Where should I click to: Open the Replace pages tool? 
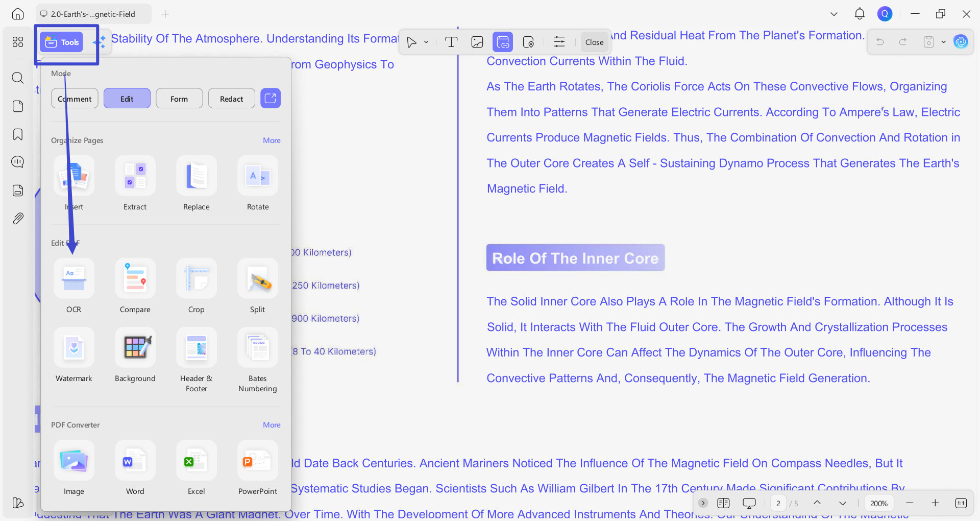coord(197,184)
